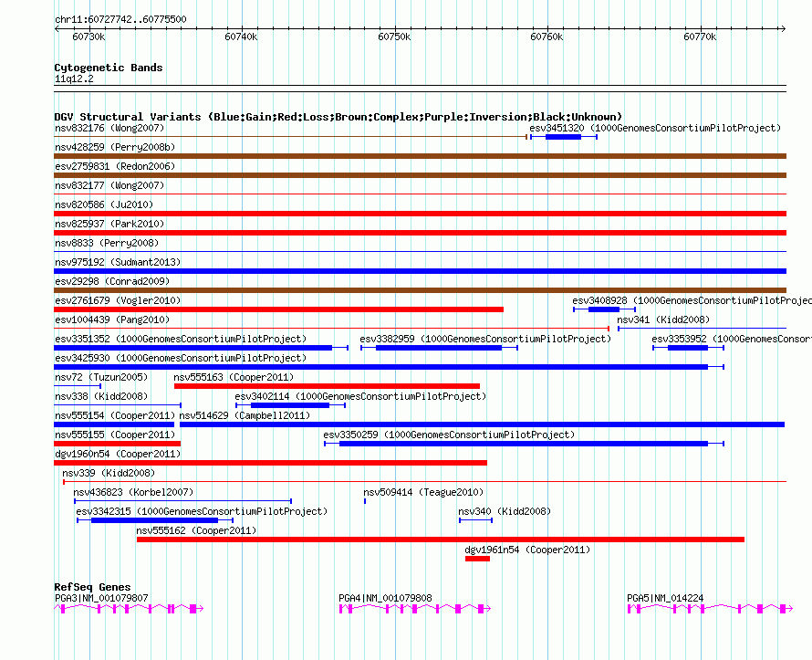Viewport: 812px width, 660px height.
Task: Click nsv72 (Tuzun2005) label
Action: (101, 377)
